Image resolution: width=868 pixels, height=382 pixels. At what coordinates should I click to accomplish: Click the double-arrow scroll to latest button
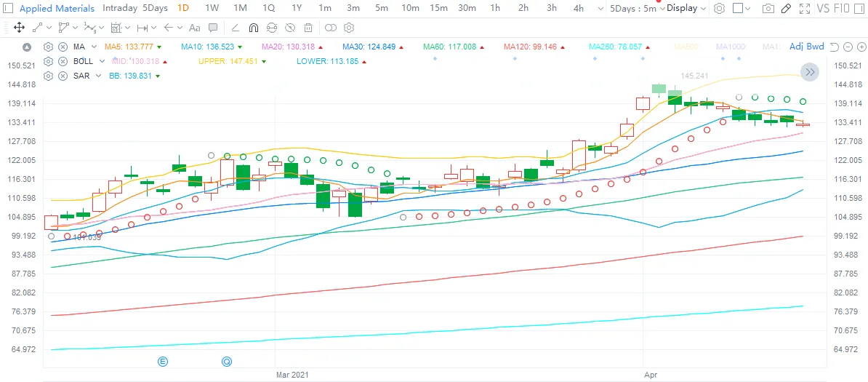tap(810, 72)
